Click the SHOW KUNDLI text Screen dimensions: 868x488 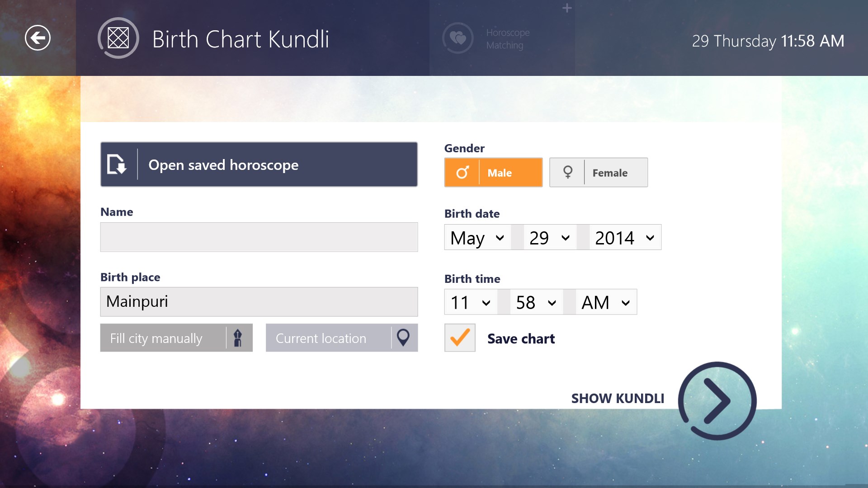point(618,398)
